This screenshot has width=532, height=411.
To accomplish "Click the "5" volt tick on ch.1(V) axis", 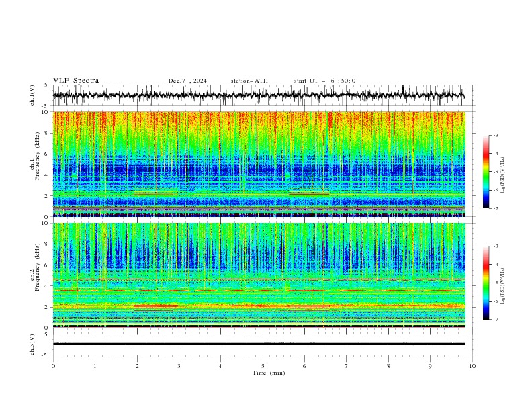I will pos(46,85).
